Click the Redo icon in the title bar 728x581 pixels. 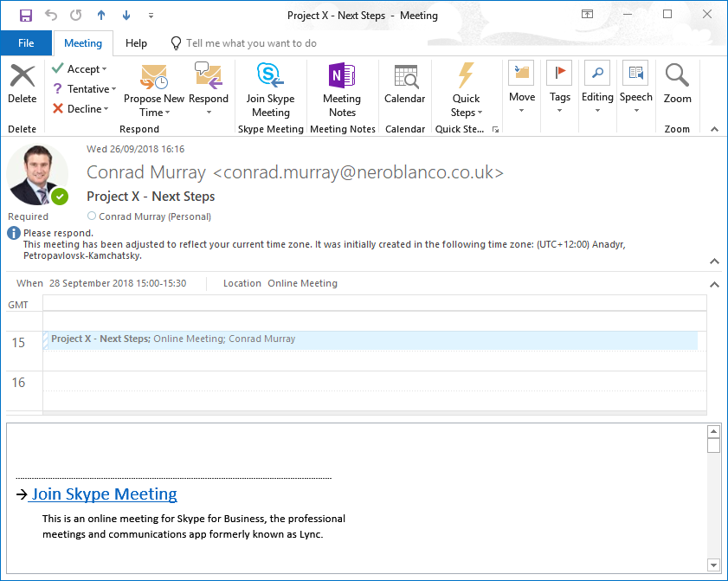[76, 16]
